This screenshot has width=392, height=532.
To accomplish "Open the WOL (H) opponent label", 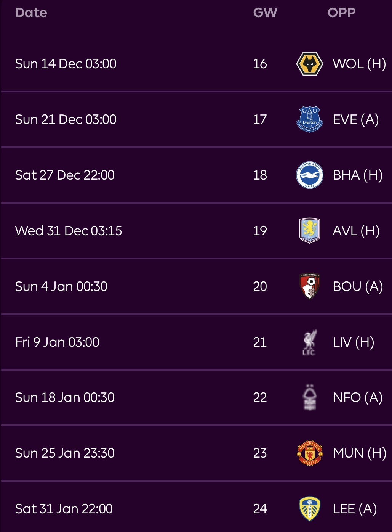I will [x=359, y=64].
